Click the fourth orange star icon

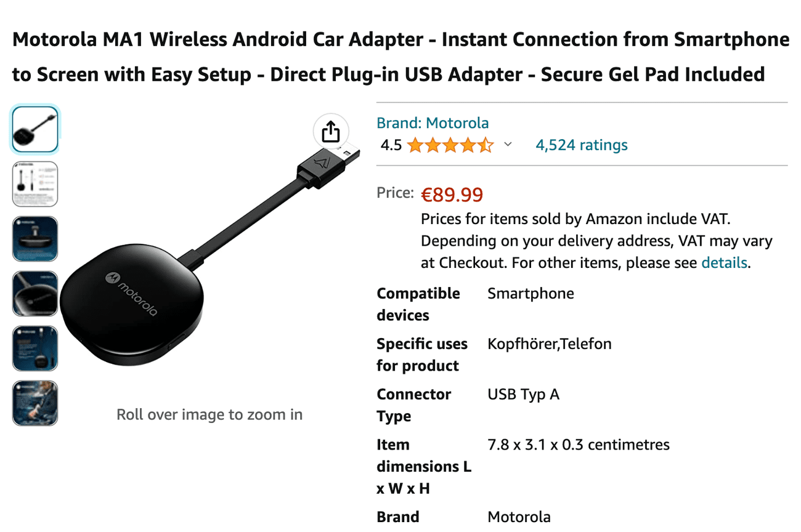pyautogui.click(x=470, y=145)
